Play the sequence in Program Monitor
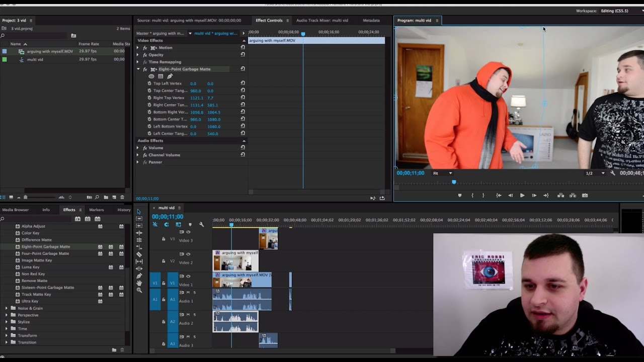This screenshot has width=644, height=362. click(522, 195)
